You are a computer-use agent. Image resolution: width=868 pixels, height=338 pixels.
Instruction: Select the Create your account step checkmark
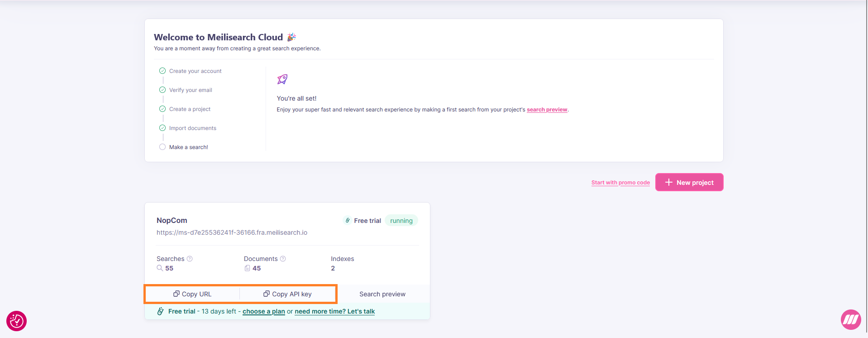pos(162,71)
